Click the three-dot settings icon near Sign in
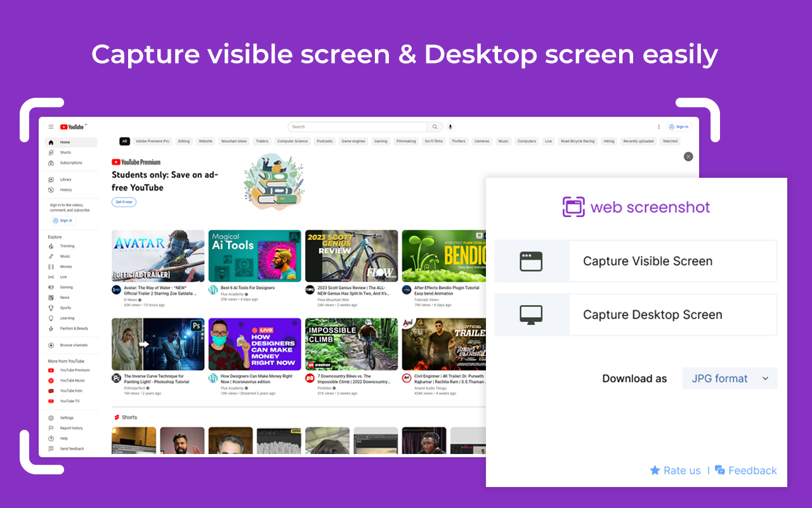 [x=658, y=127]
